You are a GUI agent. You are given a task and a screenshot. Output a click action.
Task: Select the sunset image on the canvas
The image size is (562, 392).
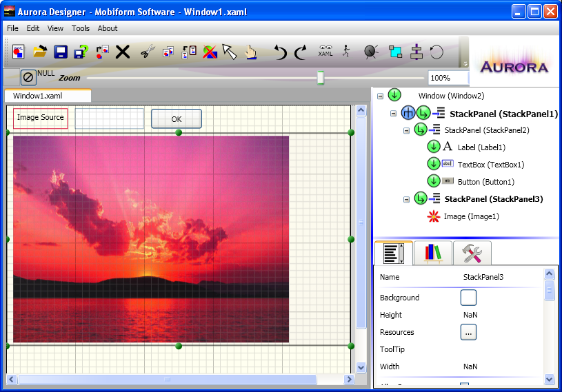click(151, 239)
